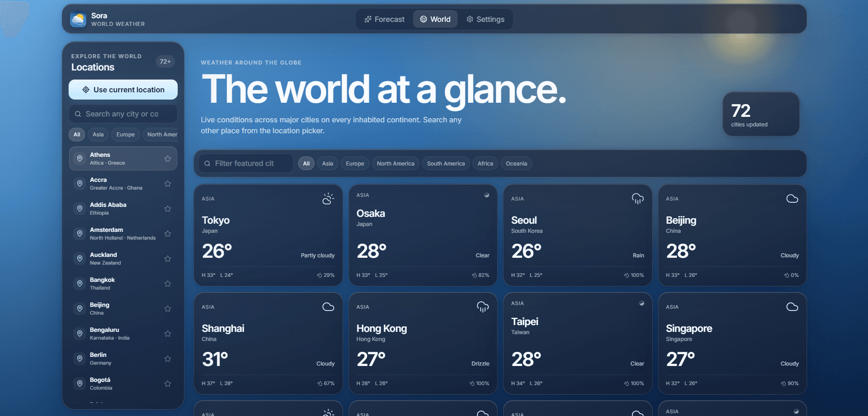Click the drizzle icon on Hong Kong card

pyautogui.click(x=483, y=307)
